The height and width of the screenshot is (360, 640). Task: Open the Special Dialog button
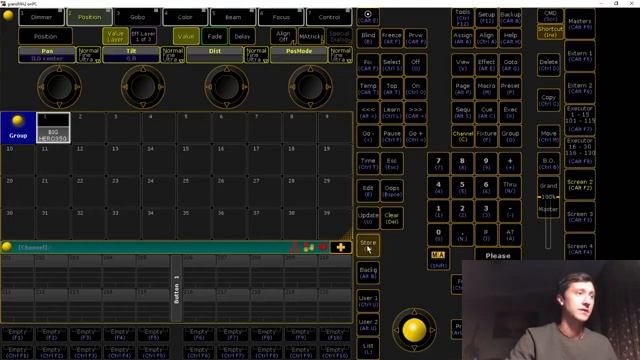(x=339, y=36)
